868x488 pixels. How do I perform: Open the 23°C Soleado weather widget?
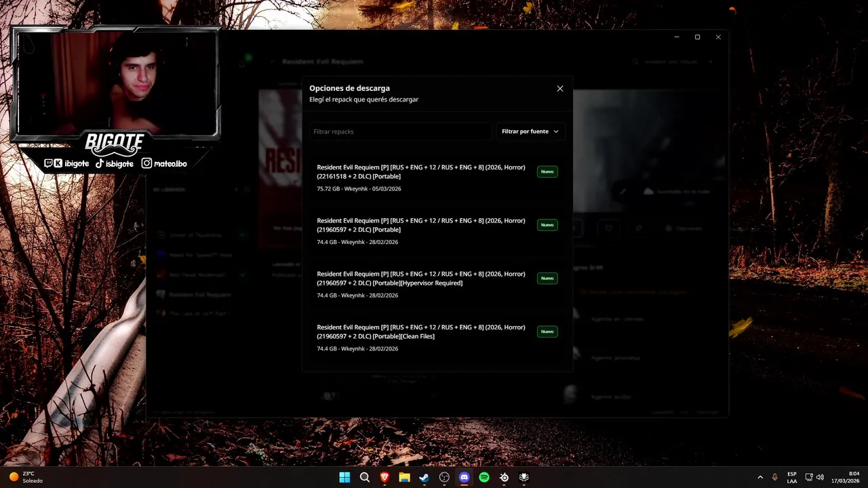[26, 477]
